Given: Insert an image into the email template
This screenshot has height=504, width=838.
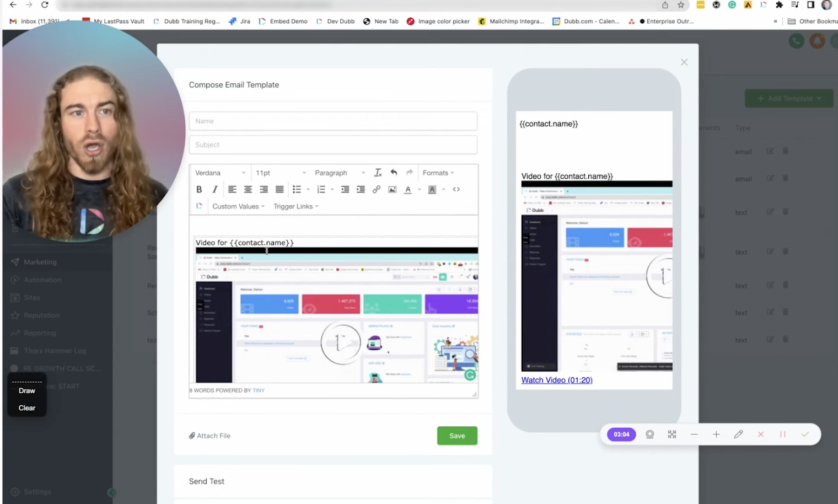Looking at the screenshot, I should tap(392, 189).
